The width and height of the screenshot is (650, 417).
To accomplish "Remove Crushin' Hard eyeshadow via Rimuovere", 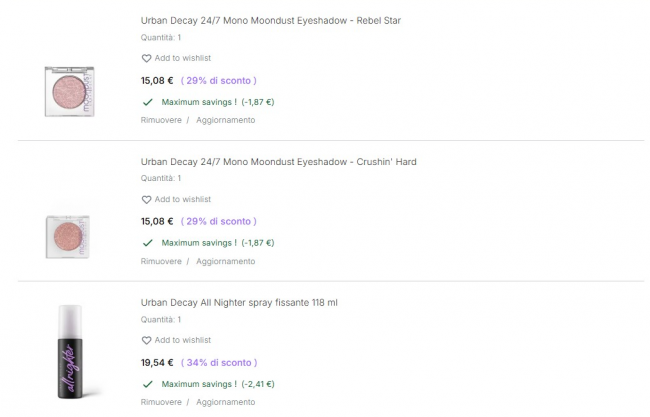I will click(161, 262).
